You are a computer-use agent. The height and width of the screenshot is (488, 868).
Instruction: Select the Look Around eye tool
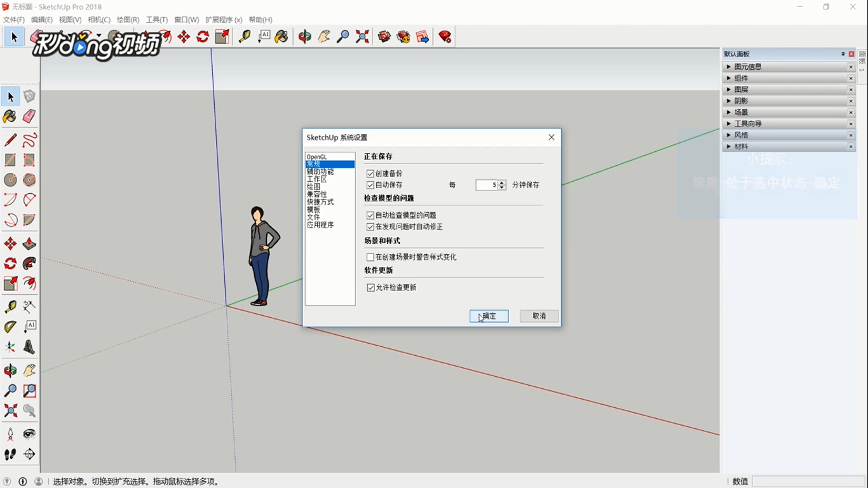[29, 435]
